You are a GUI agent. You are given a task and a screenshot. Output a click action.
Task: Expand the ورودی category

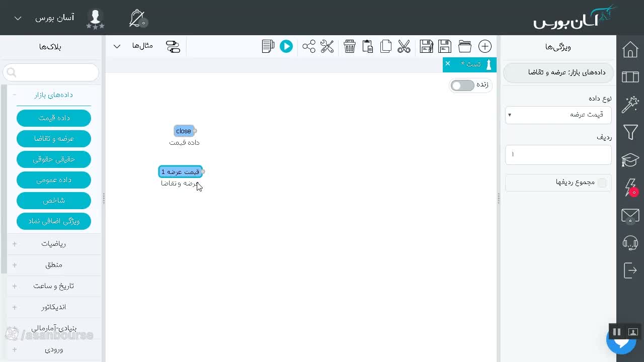(x=53, y=349)
